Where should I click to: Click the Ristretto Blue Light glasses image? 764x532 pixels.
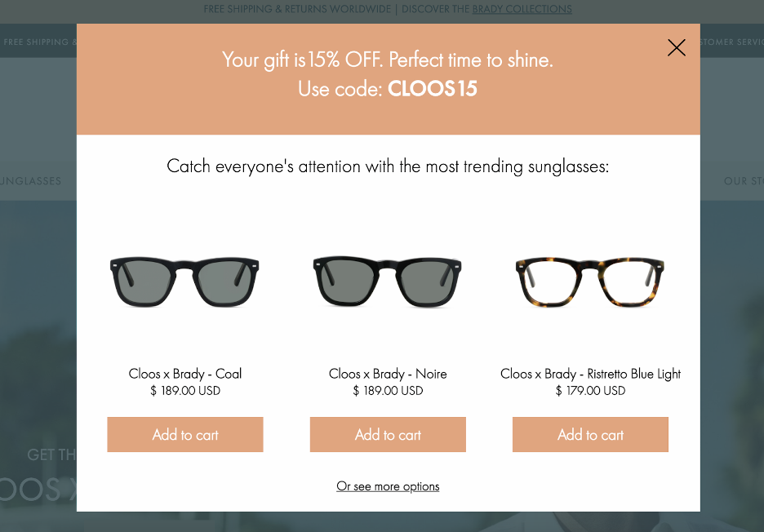pyautogui.click(x=589, y=281)
